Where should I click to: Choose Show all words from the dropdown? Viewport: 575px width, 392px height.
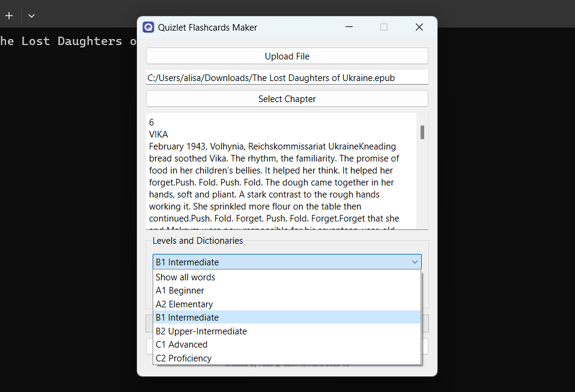click(287, 277)
